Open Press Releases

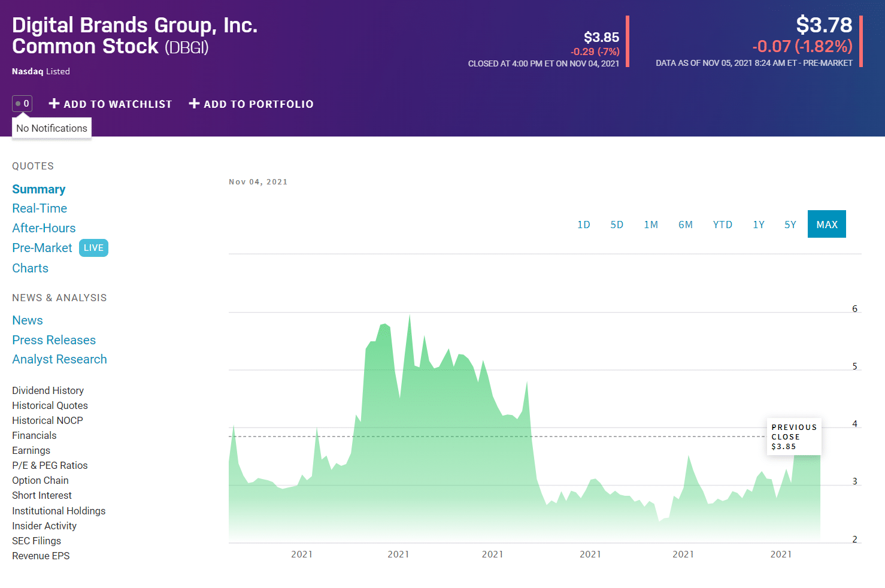pos(54,340)
